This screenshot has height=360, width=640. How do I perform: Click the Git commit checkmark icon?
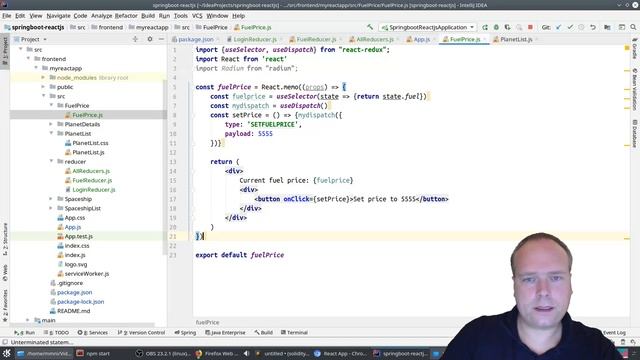point(570,27)
